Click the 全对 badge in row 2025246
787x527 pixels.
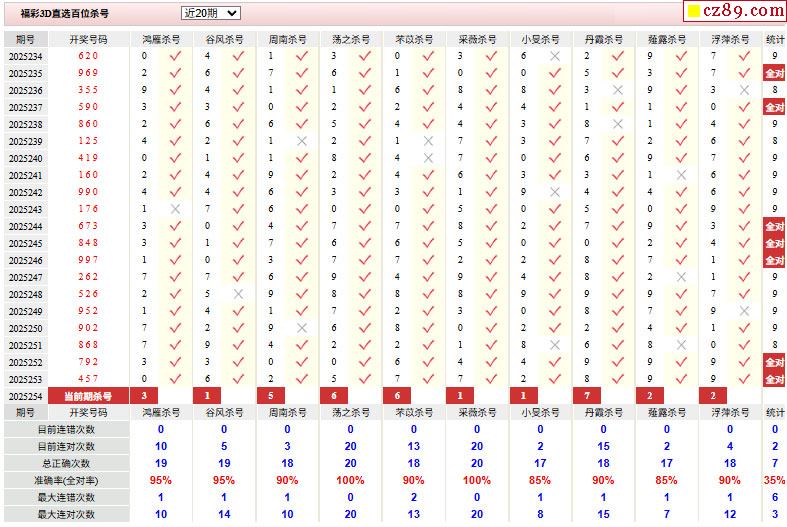coord(774,260)
